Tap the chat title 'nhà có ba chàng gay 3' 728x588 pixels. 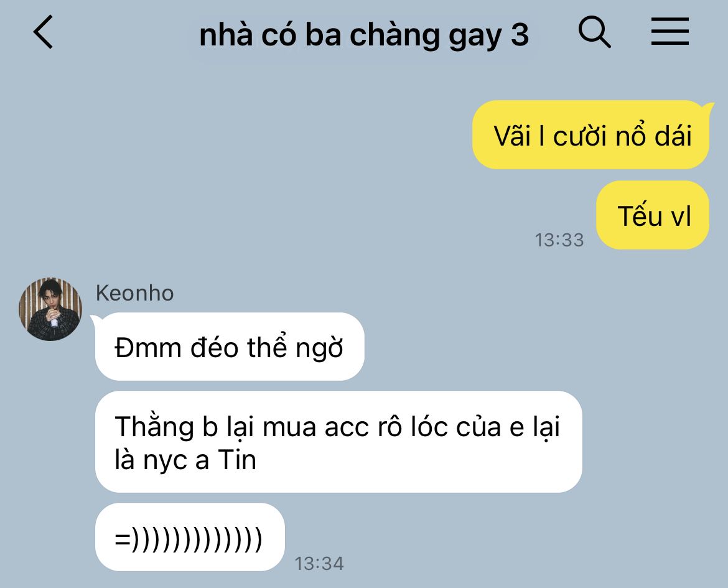364,35
